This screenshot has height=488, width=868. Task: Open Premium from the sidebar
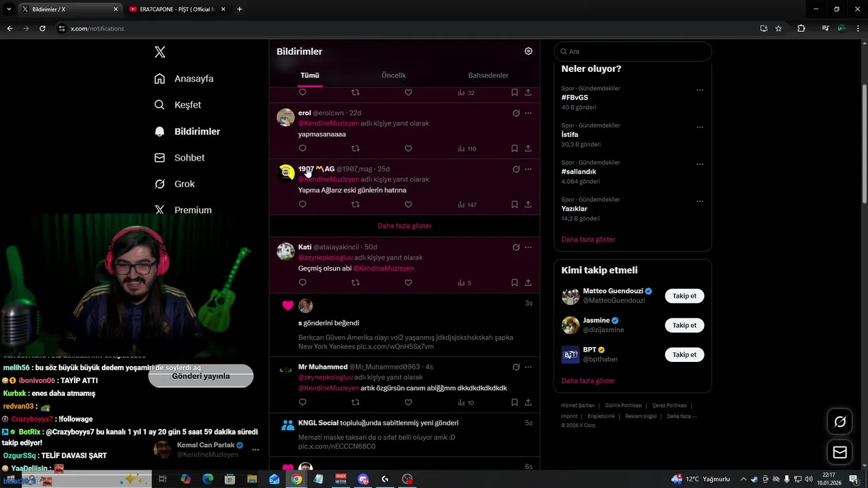(x=183, y=210)
